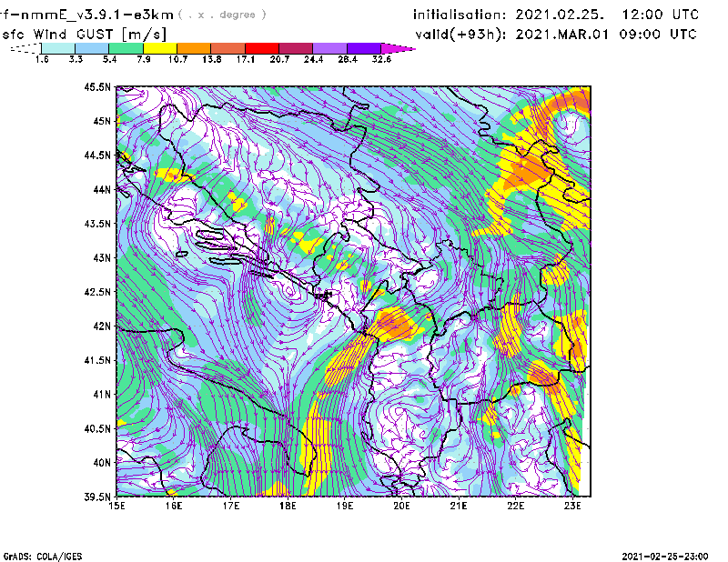Image resolution: width=728 pixels, height=562 pixels.
Task: Click the dashed white arrow at legend's lower end
Action: 25,48
